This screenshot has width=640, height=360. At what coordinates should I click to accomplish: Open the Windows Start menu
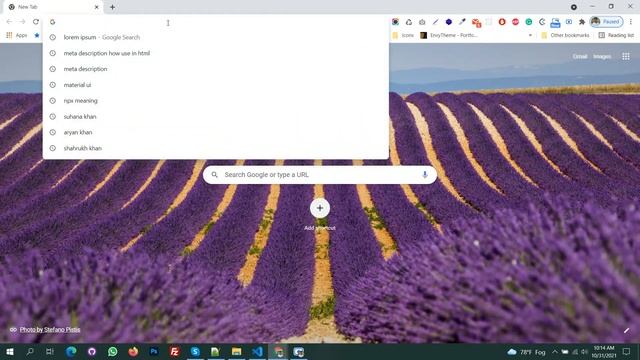(10, 351)
